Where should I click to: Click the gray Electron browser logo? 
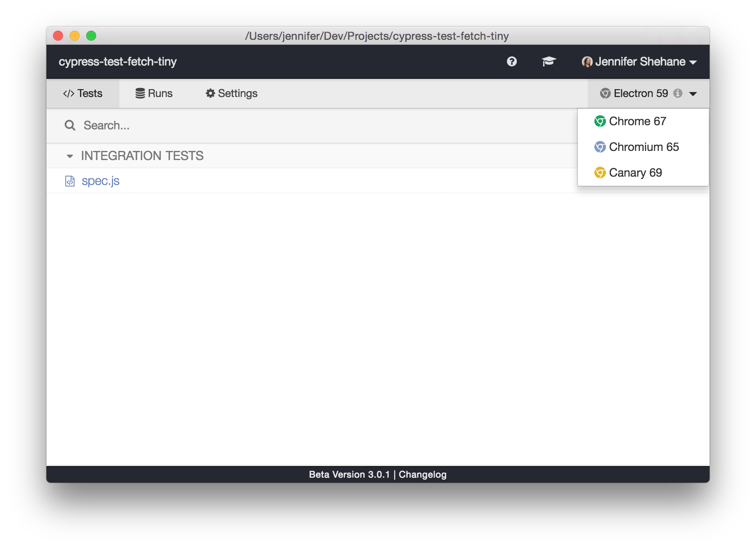click(605, 93)
